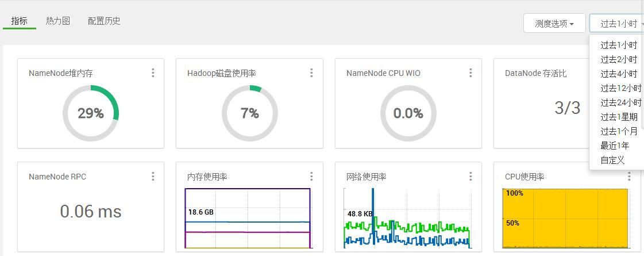The height and width of the screenshot is (256, 644).
Task: Click the NameNode堆内存 29% gauge
Action: coord(91,113)
